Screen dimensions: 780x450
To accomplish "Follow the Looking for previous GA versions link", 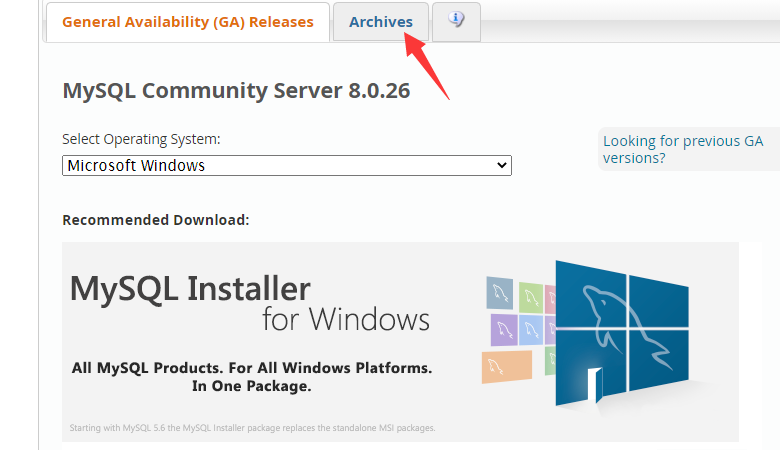I will (x=682, y=149).
